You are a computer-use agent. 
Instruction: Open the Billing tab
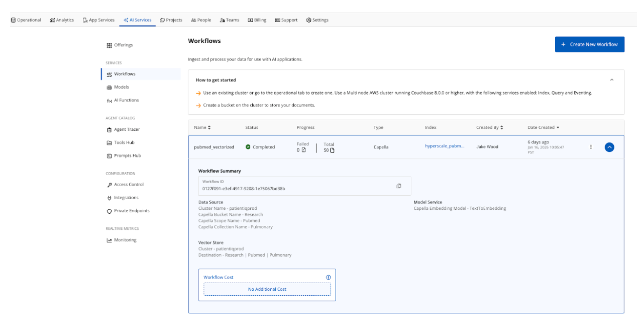[x=257, y=20]
